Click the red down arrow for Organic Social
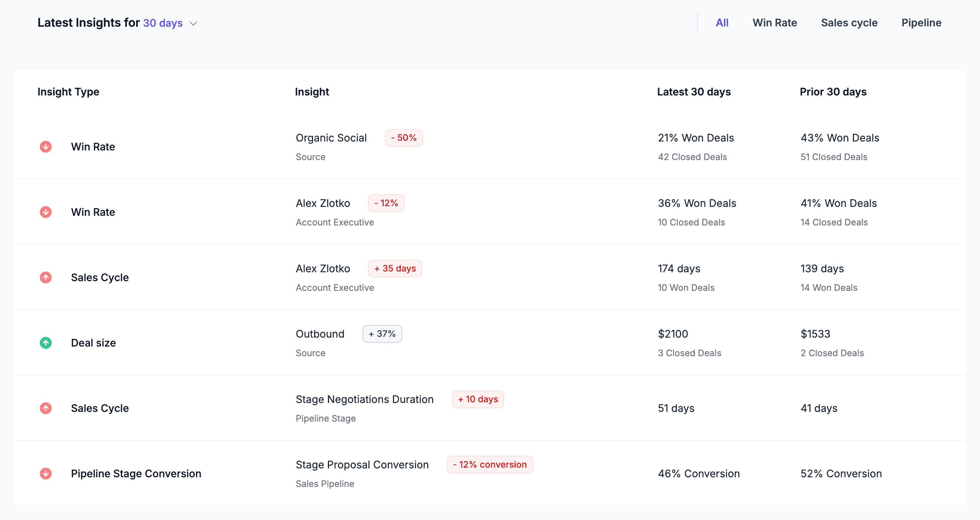This screenshot has width=980, height=520. 46,147
